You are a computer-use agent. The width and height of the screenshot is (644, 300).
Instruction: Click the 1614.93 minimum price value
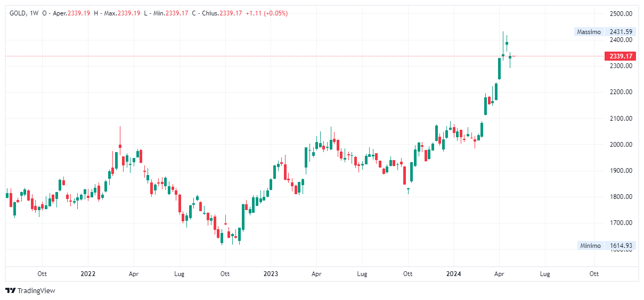coord(621,246)
